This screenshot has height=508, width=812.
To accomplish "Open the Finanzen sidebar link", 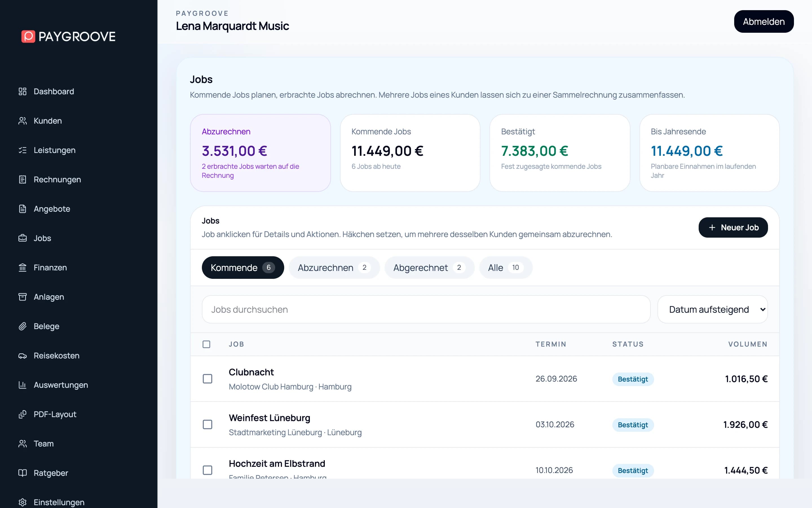I will (50, 268).
